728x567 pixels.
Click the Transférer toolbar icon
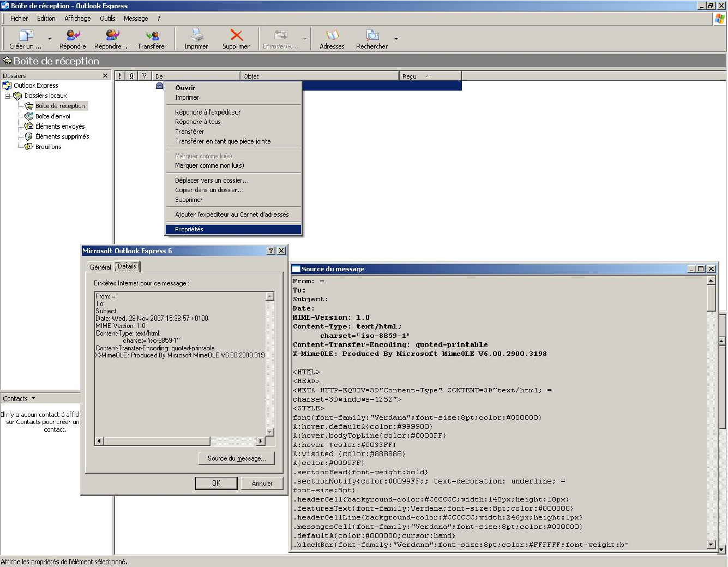[153, 35]
